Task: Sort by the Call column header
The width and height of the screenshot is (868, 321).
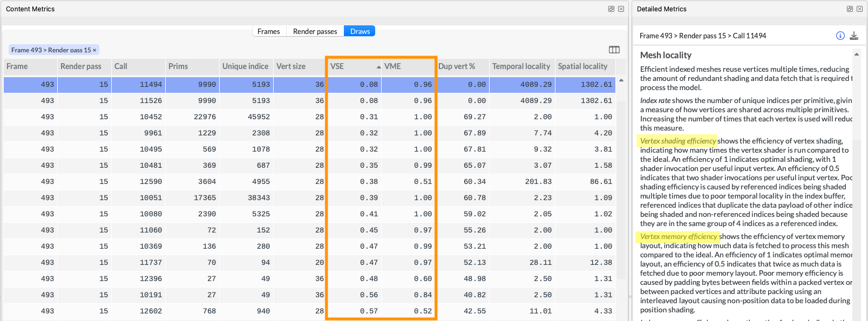Action: click(138, 66)
